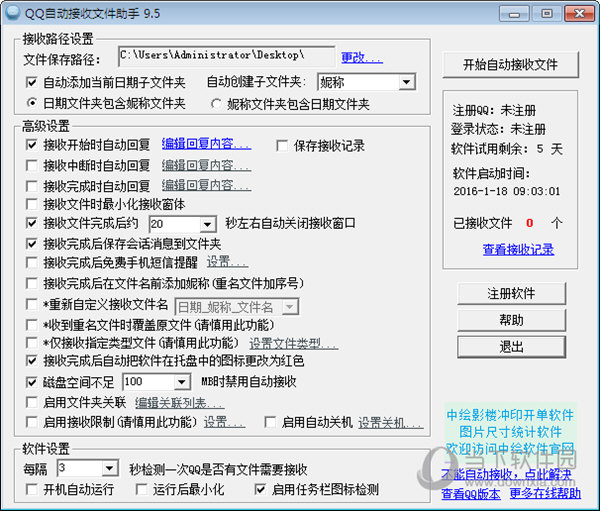Click the startup time 2016-1-18 09:03:01
The width and height of the screenshot is (600, 511).
point(507,191)
